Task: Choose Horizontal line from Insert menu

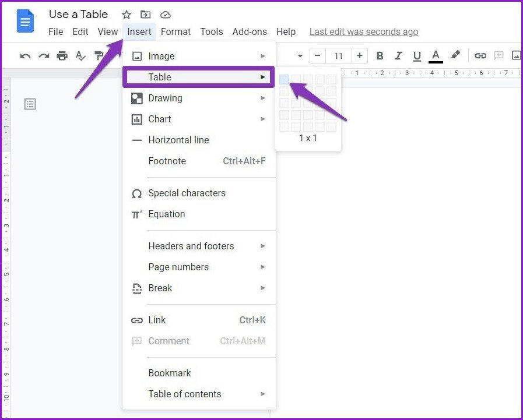Action: pyautogui.click(x=178, y=140)
